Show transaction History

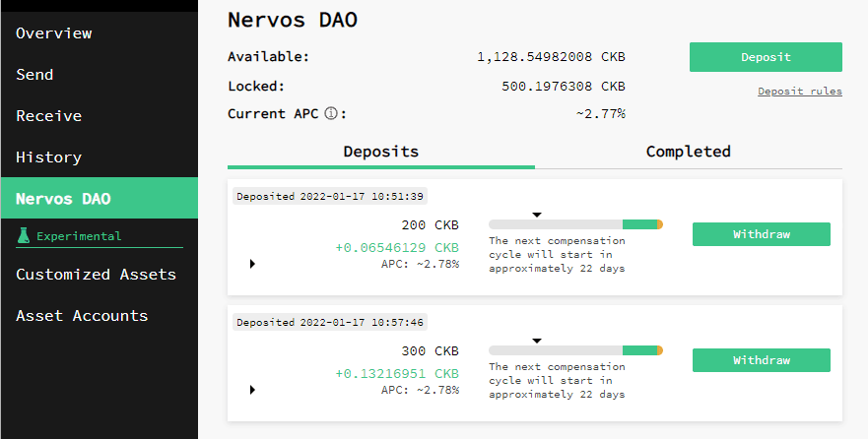pos(49,157)
